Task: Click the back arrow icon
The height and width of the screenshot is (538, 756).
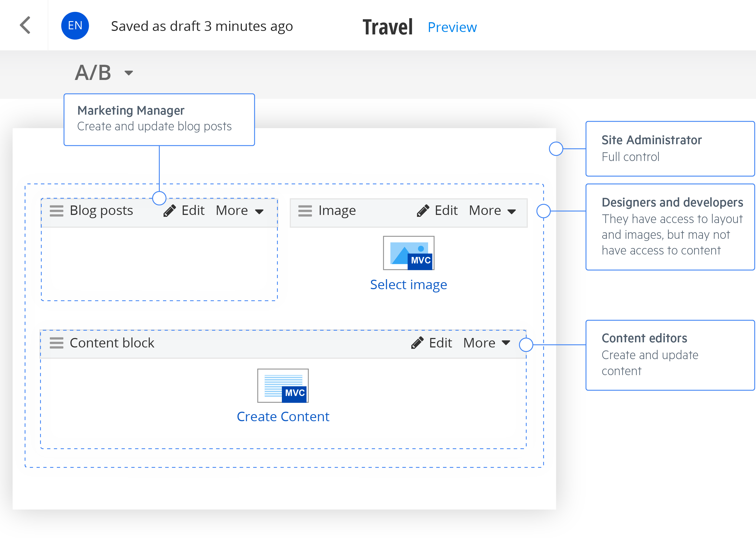Action: tap(25, 25)
